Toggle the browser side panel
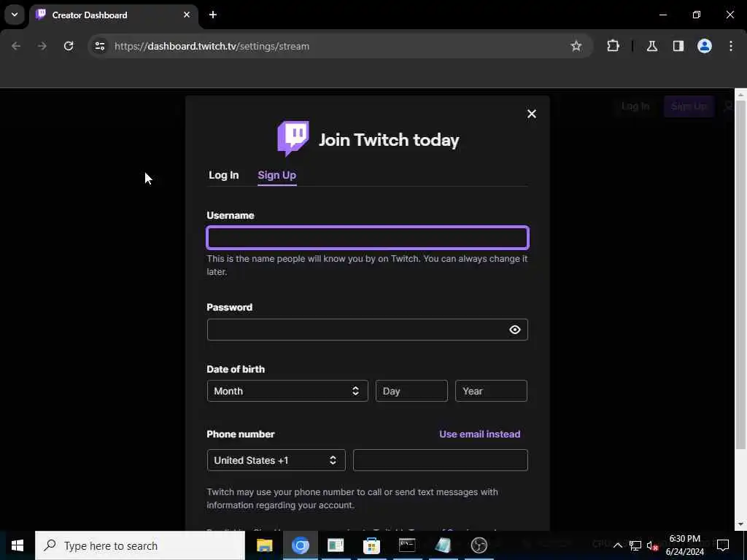This screenshot has height=560, width=747. pos(678,46)
